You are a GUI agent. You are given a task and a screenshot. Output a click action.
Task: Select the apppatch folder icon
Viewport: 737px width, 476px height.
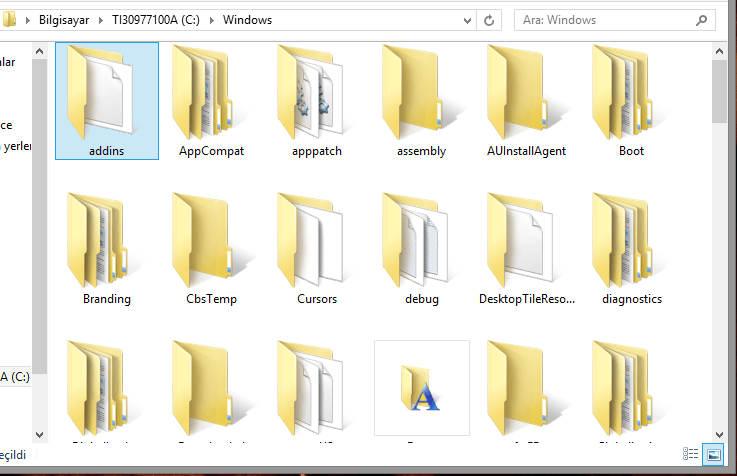click(311, 93)
